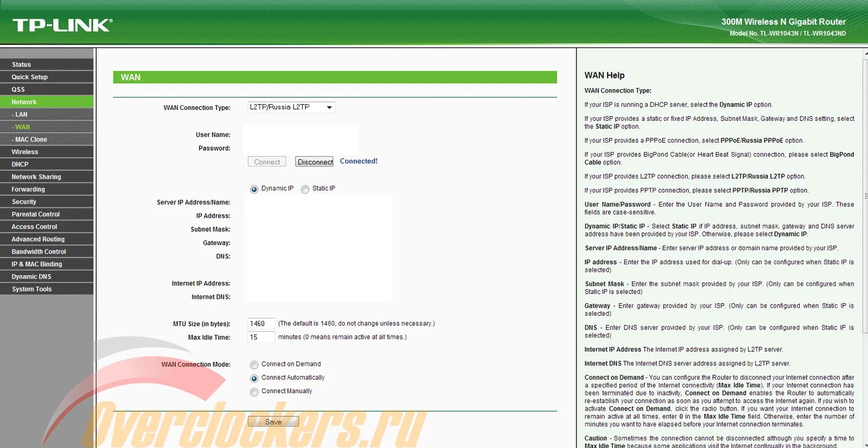868x448 pixels.
Task: Click the 'Connected!' status text
Action: 358,161
